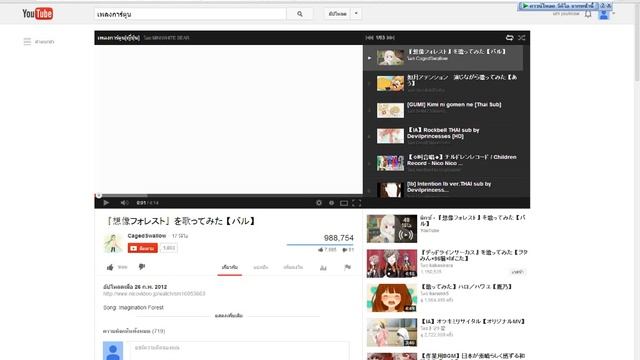Mute the video volume speaker
The image size is (640, 360).
[x=124, y=202]
